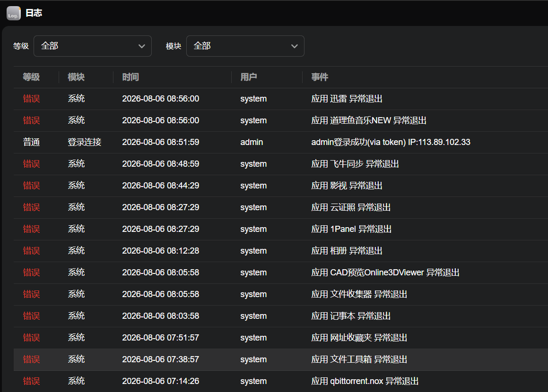Click the 时间 column header
The width and height of the screenshot is (548, 392).
[x=130, y=77]
